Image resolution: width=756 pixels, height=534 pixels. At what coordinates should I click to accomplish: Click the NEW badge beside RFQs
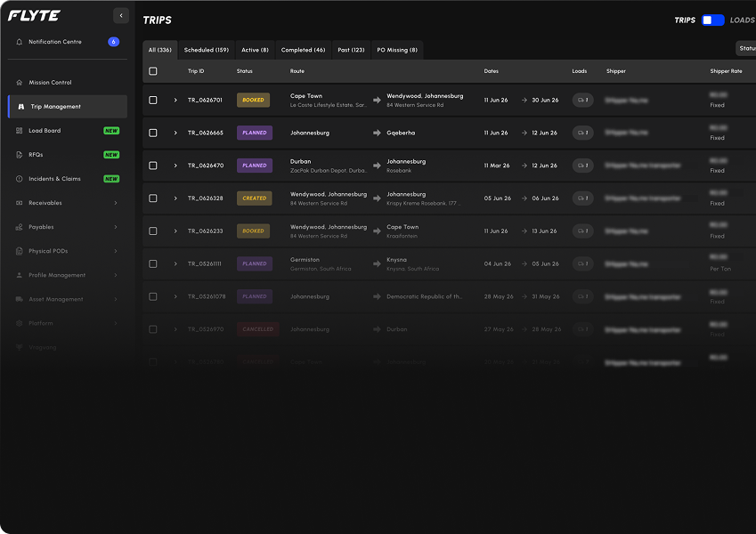click(111, 155)
